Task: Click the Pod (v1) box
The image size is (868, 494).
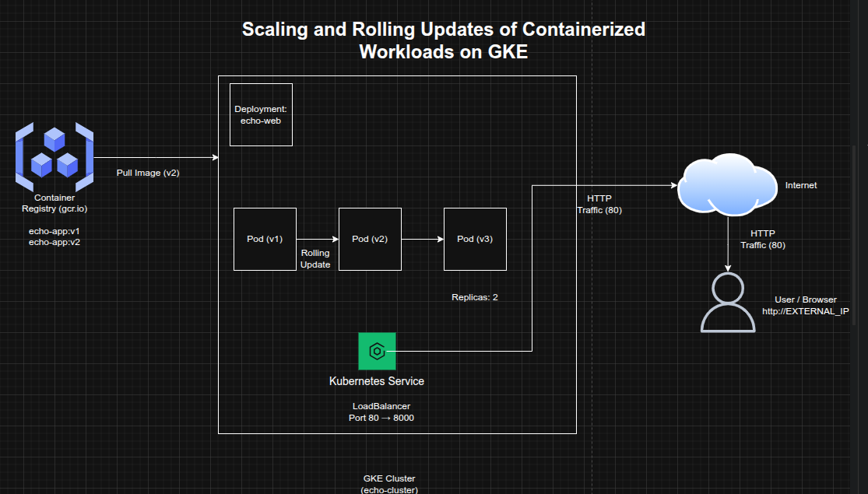Action: 265,239
